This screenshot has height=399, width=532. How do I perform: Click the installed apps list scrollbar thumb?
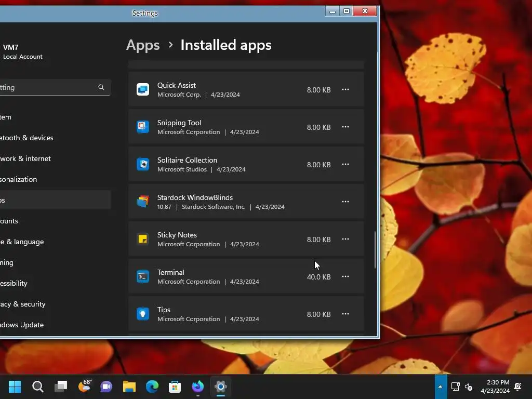coord(375,250)
